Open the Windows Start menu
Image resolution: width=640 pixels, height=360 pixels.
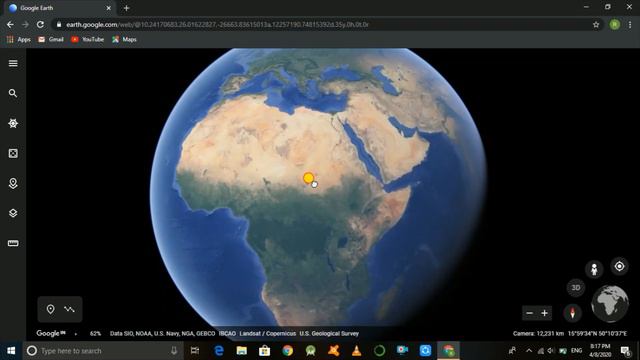[x=11, y=351]
